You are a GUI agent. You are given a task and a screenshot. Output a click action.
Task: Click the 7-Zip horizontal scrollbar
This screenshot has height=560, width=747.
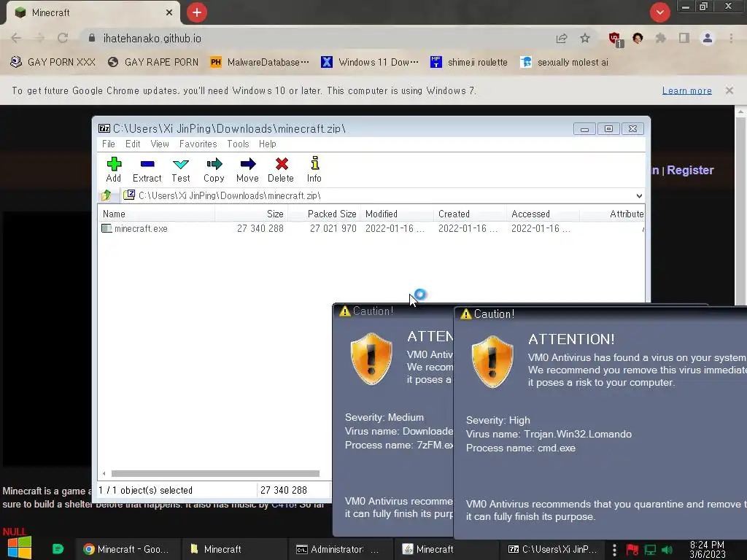(215, 473)
